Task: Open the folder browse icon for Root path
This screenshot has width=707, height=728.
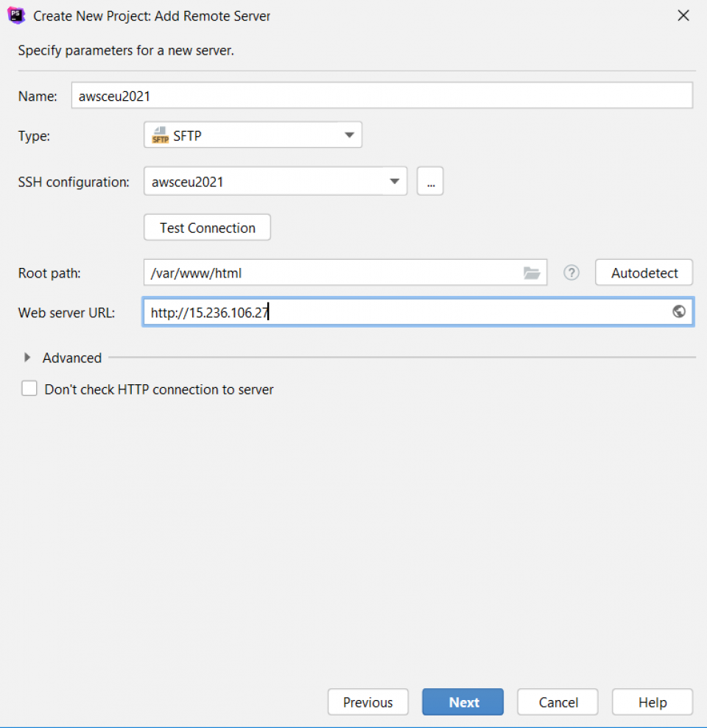Action: (x=532, y=272)
